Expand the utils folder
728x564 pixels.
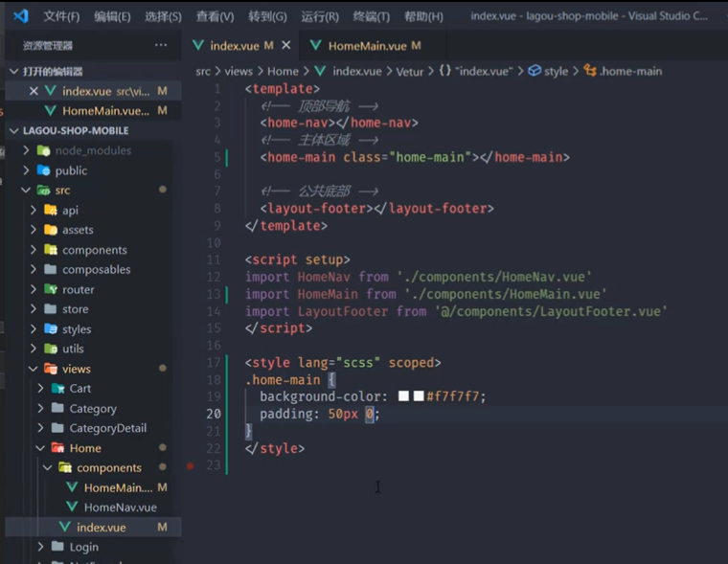pyautogui.click(x=34, y=349)
